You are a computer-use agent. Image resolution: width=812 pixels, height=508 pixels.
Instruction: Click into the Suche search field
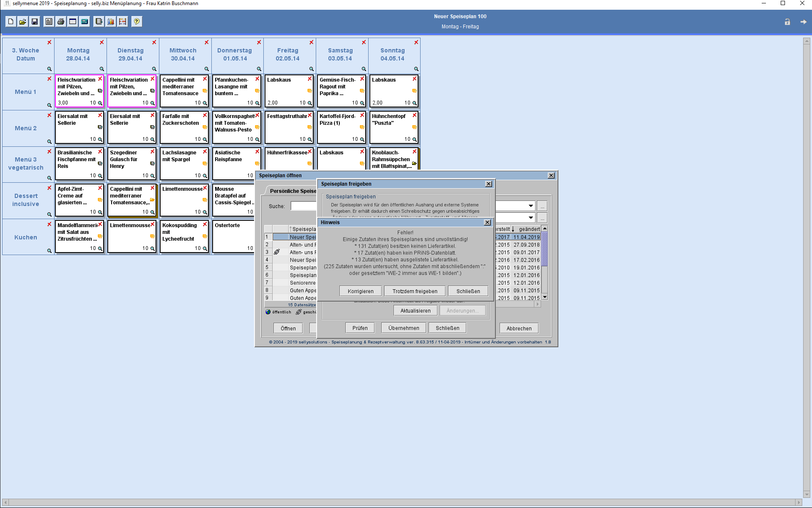(303, 206)
